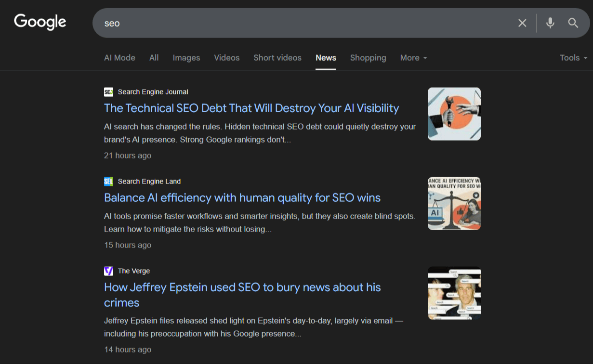Switch to the News tab
The width and height of the screenshot is (593, 364).
click(x=326, y=57)
